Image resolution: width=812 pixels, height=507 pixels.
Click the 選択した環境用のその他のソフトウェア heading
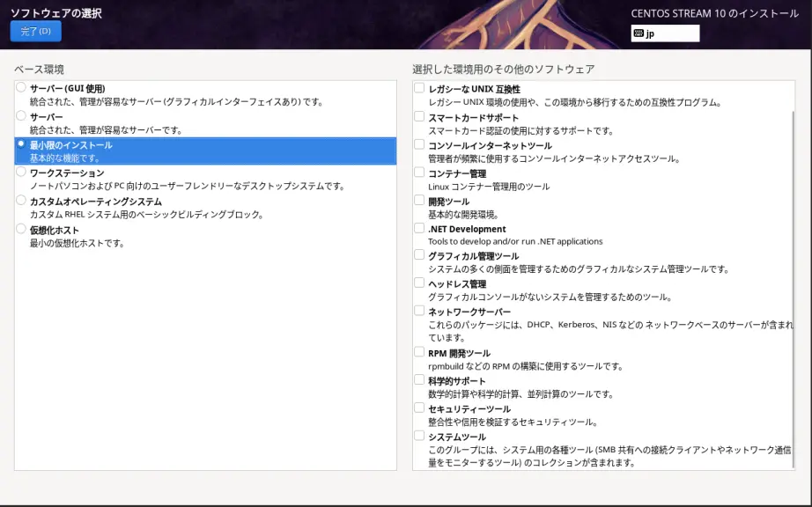coord(504,70)
